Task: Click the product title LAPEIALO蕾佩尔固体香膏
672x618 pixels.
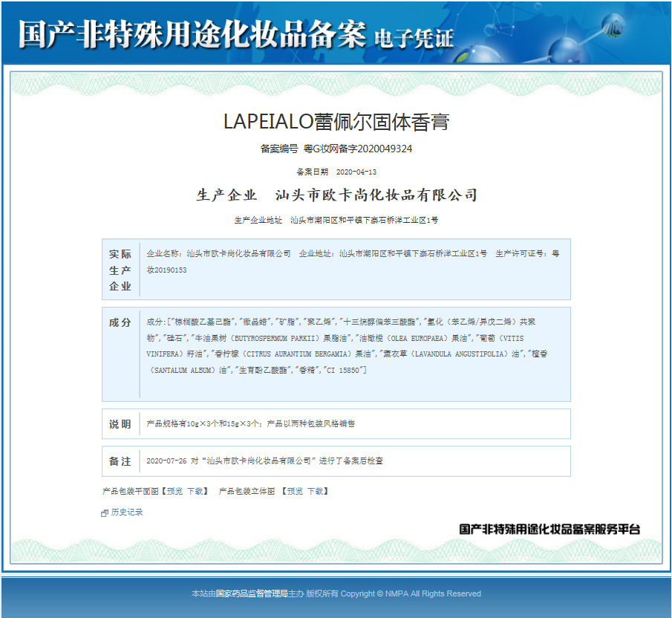Action: pos(336,122)
